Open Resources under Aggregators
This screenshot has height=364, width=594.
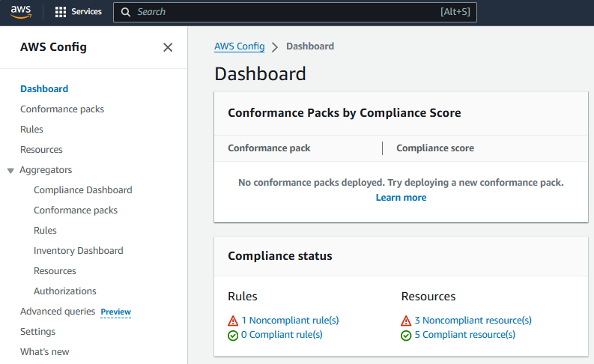55,271
